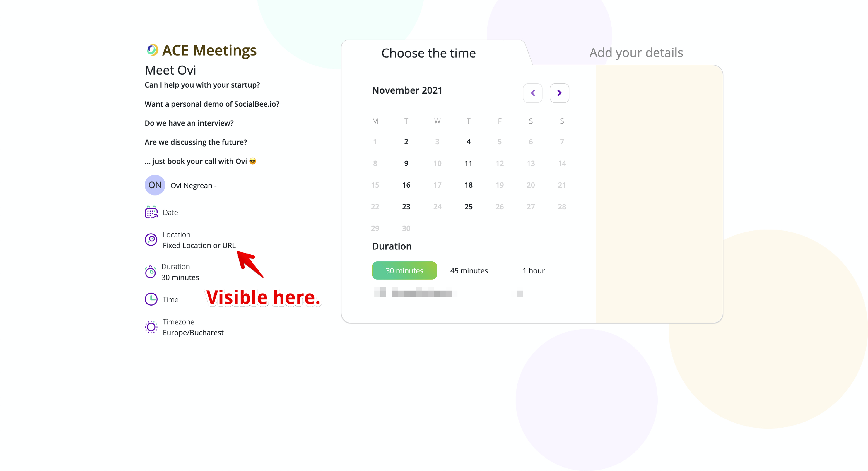The image size is (868, 471).
Task: Select November 18 as the date
Action: (x=468, y=185)
